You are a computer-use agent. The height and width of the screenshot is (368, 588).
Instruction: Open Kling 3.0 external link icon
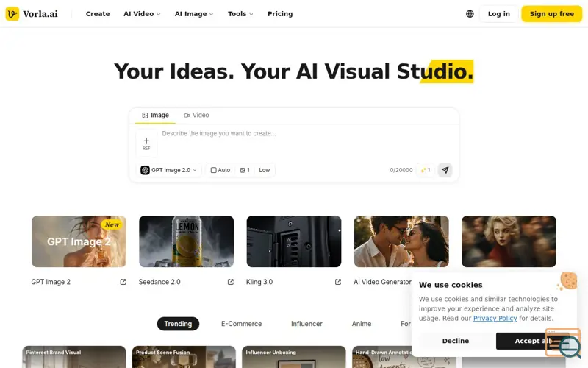click(x=338, y=282)
